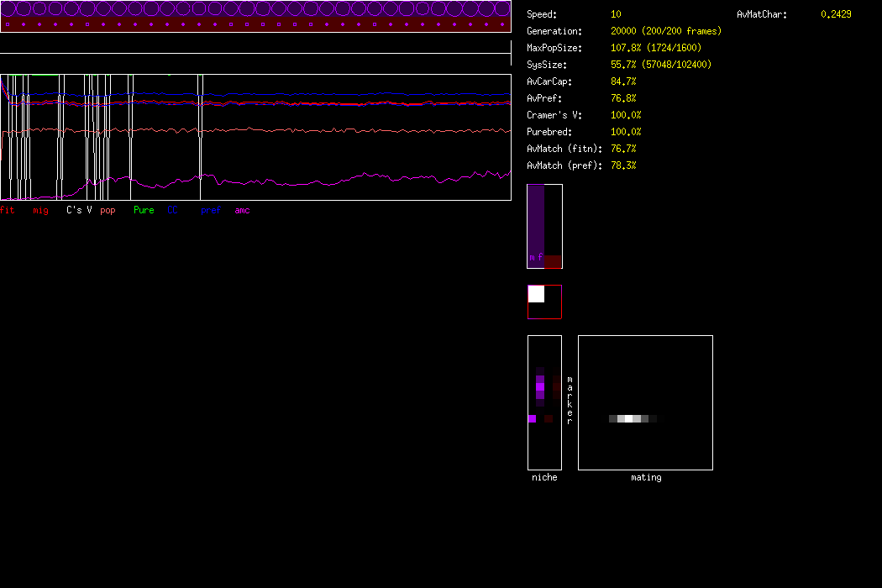Click the 'fit' legend label
This screenshot has height=588, width=882.
click(x=8, y=210)
